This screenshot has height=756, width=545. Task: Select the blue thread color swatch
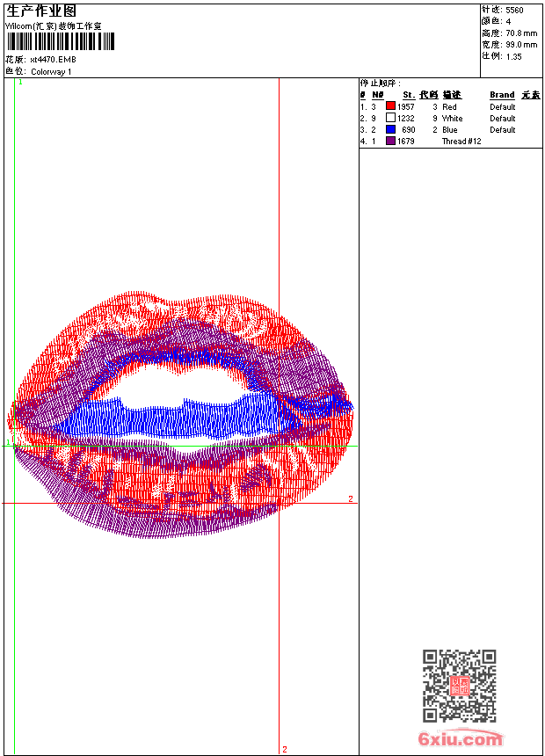coord(390,129)
